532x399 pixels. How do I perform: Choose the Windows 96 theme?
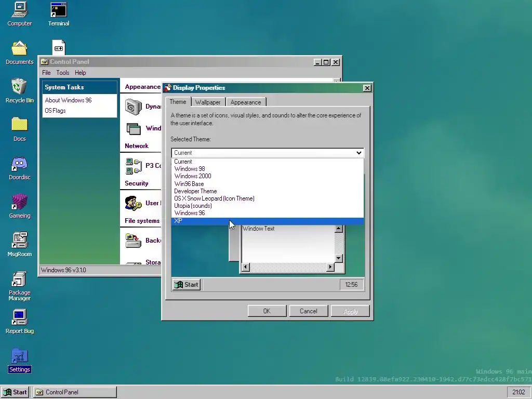pyautogui.click(x=268, y=213)
